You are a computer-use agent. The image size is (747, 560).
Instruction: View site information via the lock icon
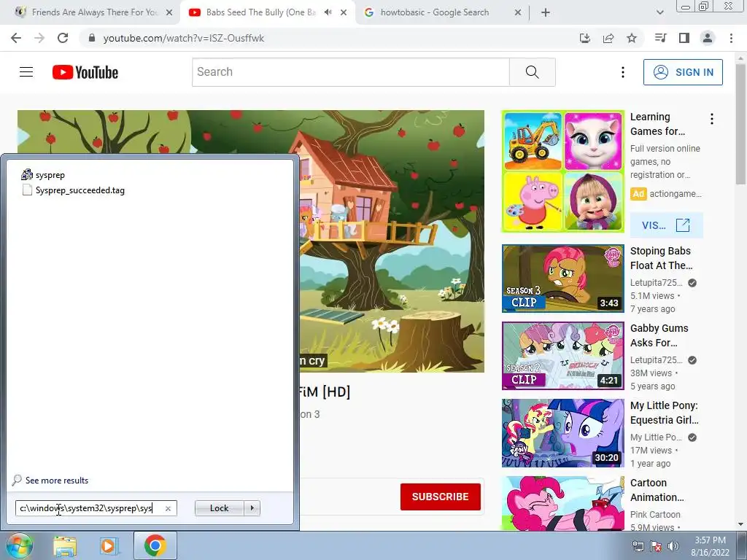point(93,38)
